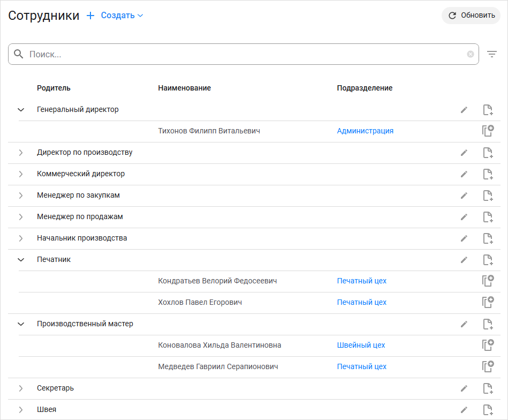Collapse the Генеральный директор row

point(20,109)
